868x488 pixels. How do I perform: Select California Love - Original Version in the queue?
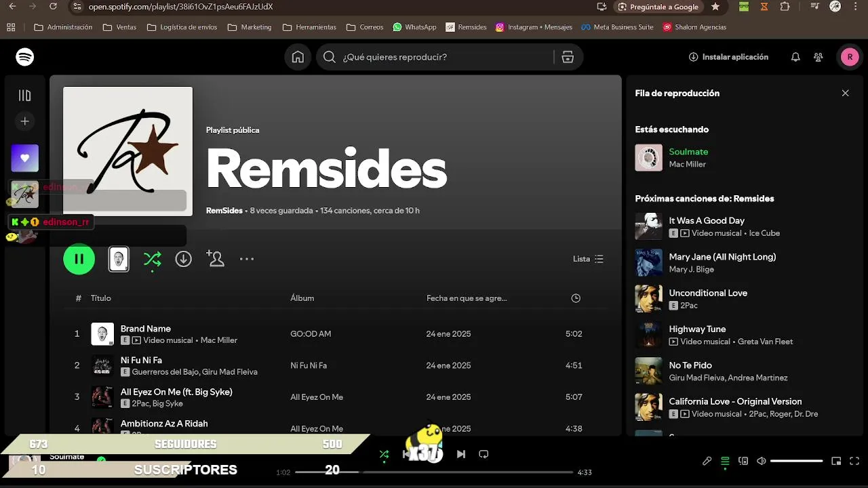735,401
